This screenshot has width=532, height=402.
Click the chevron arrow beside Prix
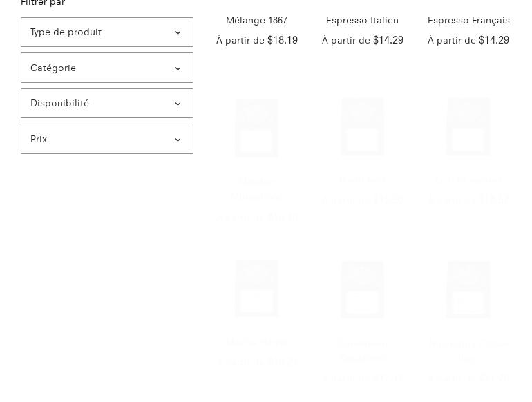coord(178,140)
